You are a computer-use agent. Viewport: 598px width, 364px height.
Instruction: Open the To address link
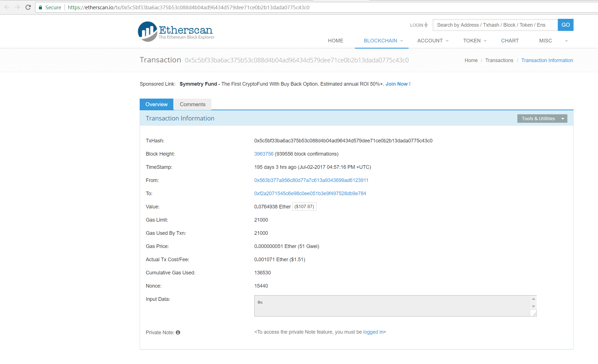tap(310, 194)
